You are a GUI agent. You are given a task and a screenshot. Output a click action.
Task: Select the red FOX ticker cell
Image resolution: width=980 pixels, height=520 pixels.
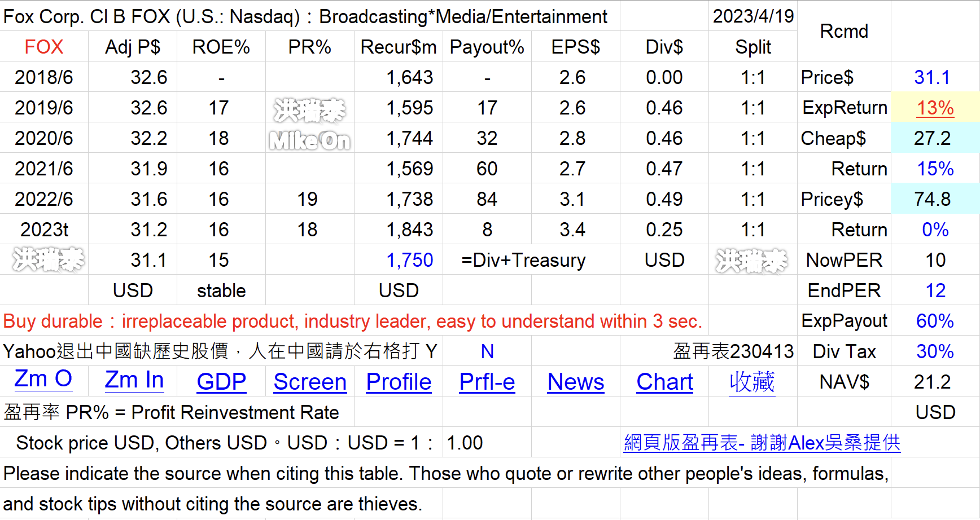tap(44, 47)
